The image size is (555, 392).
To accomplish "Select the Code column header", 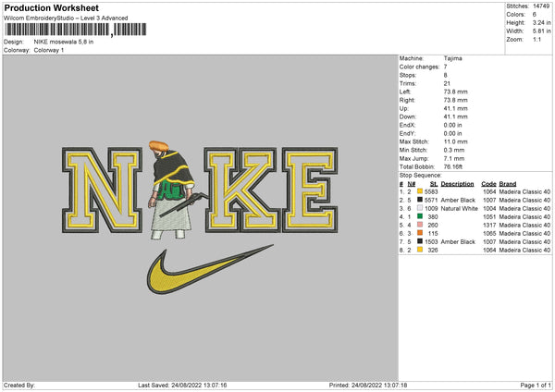I will coord(488,184).
